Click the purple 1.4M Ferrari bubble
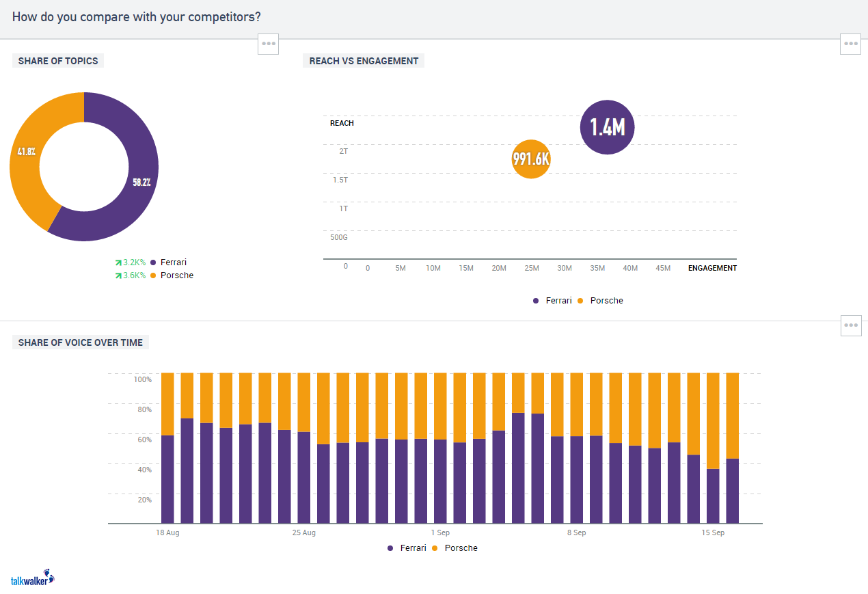 coord(608,126)
